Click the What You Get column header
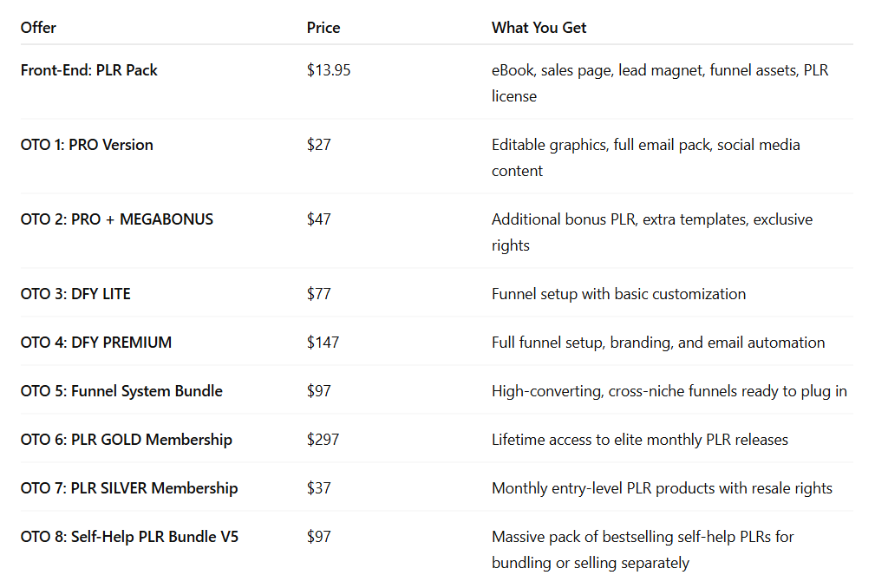 539,28
